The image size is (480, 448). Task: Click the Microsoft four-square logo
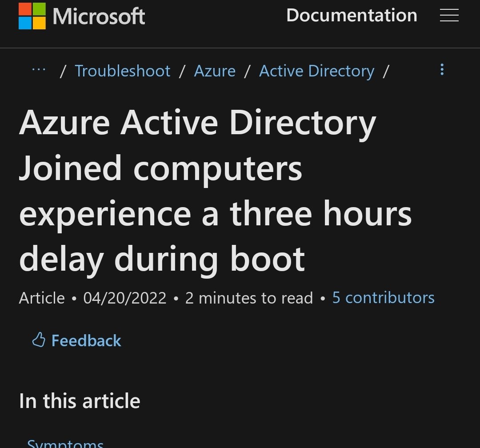pyautogui.click(x=32, y=16)
